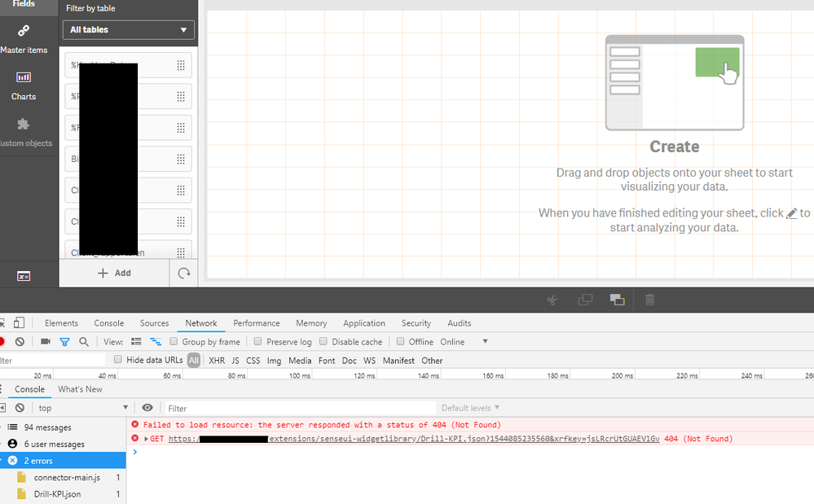
Task: Check Disable cache
Action: click(x=323, y=341)
